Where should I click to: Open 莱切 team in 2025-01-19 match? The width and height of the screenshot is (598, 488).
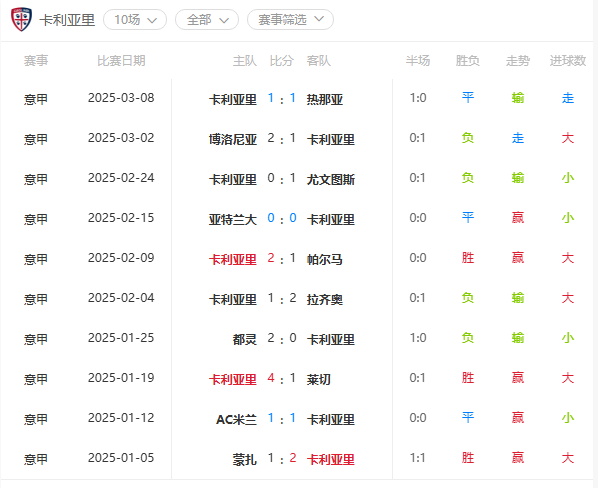[318, 380]
